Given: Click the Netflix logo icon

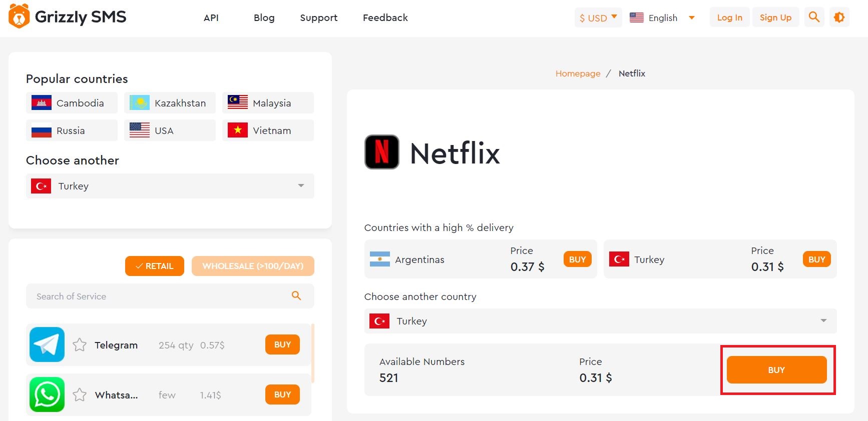Looking at the screenshot, I should point(382,152).
